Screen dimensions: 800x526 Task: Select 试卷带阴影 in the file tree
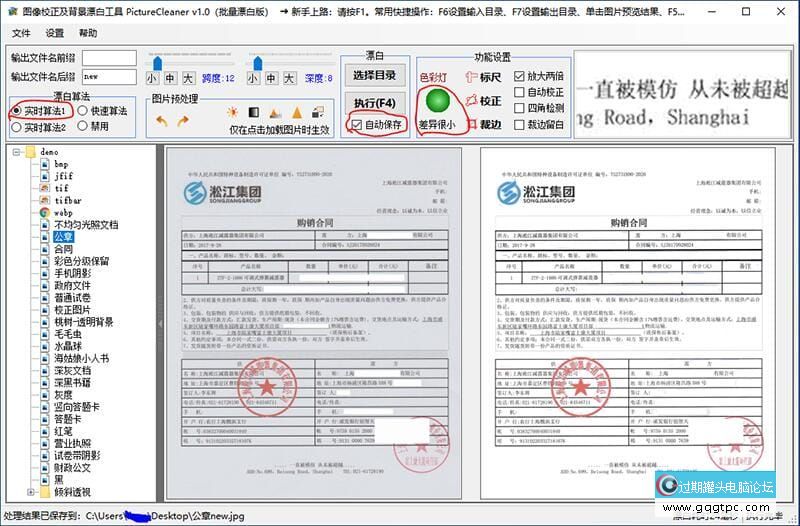(77, 456)
